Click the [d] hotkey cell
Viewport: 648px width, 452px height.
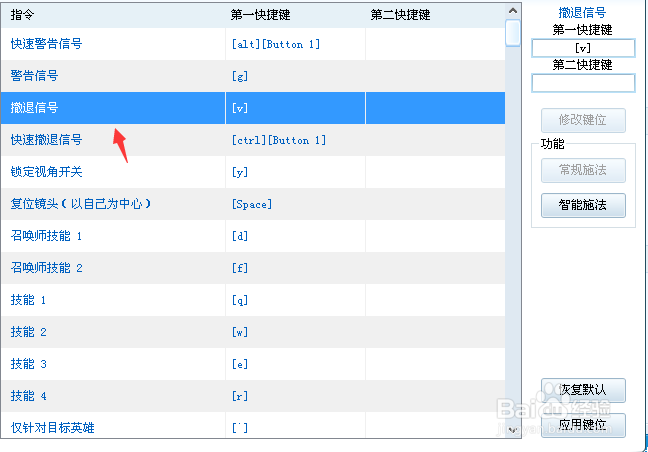coord(295,236)
